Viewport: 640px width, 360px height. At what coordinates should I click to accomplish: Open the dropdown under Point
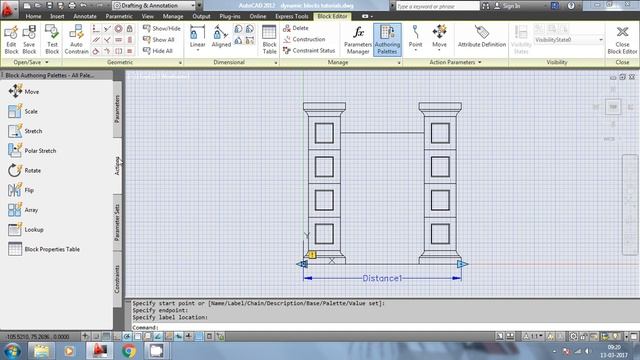[416, 50]
